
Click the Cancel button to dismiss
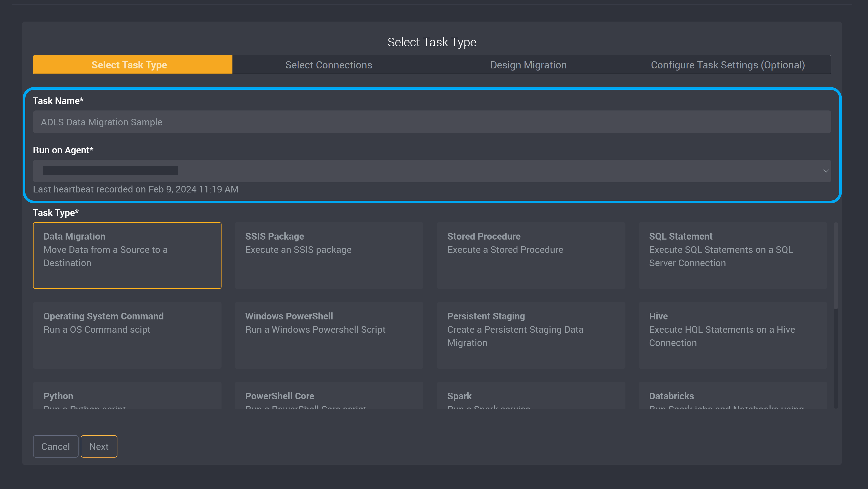pyautogui.click(x=55, y=446)
